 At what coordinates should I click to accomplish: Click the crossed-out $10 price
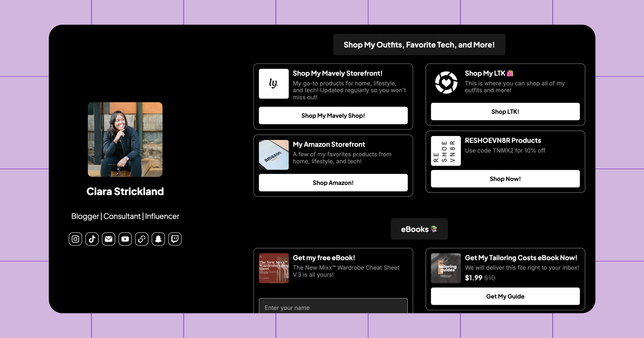click(490, 278)
